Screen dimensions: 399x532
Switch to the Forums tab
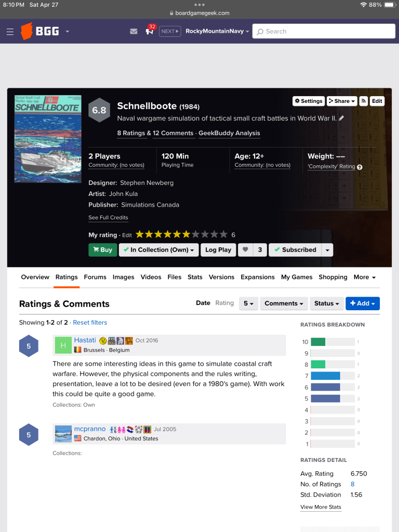pos(95,277)
